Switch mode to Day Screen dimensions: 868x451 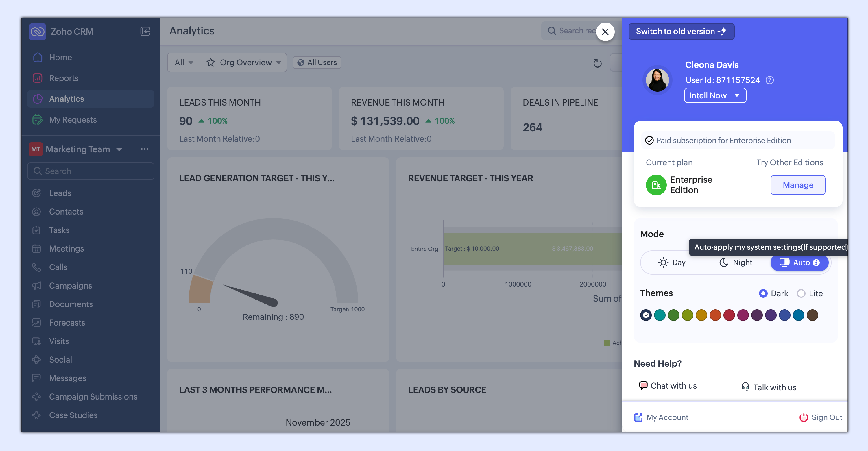click(x=672, y=263)
